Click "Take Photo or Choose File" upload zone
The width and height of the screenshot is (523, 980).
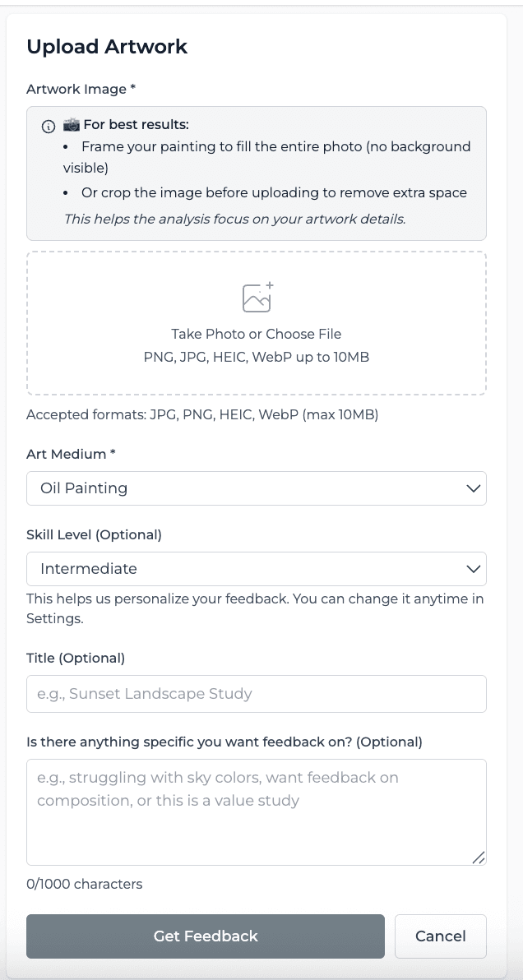point(256,334)
